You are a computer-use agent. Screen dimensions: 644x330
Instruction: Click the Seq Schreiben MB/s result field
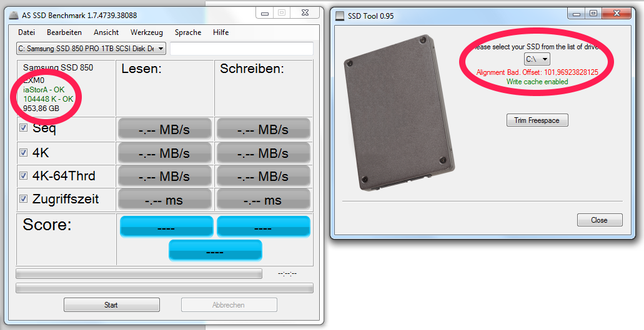click(263, 129)
